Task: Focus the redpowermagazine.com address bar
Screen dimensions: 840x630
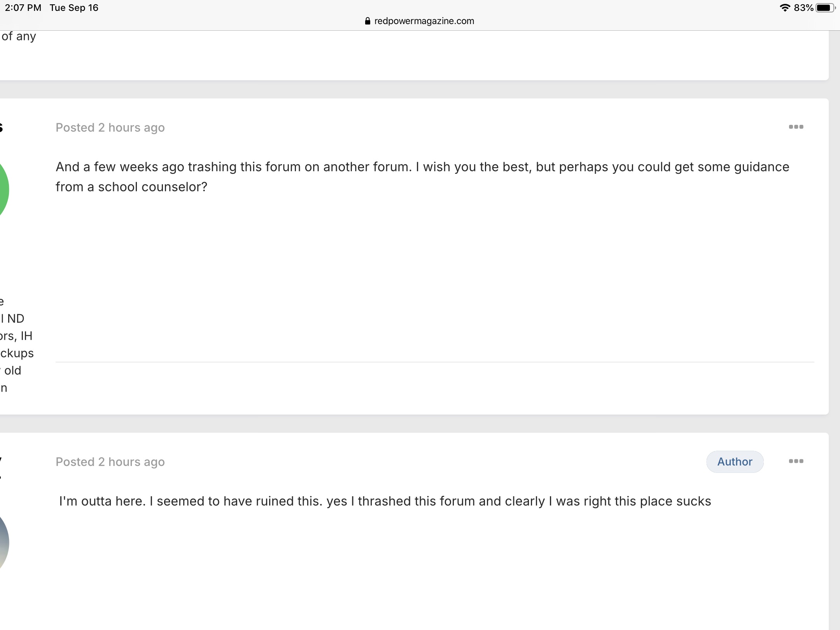Action: coord(420,21)
